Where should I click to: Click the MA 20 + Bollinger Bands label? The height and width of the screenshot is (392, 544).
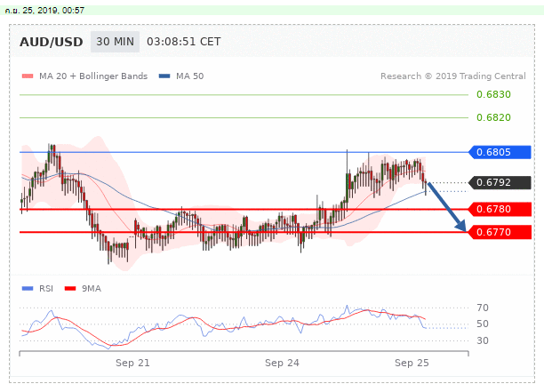tap(93, 76)
